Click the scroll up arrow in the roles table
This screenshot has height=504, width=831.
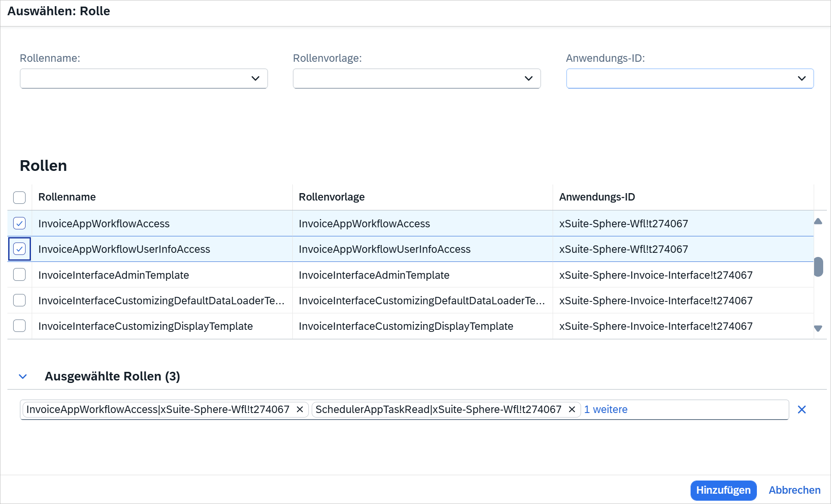click(x=818, y=222)
